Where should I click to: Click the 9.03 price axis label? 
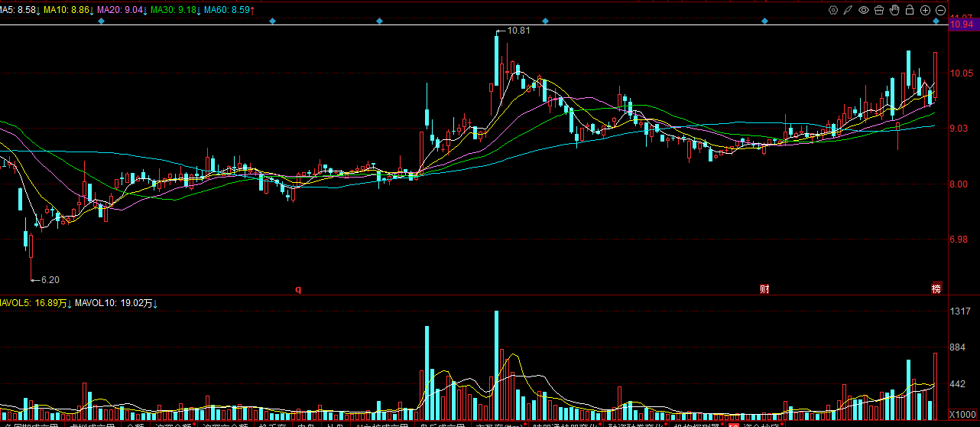tap(959, 129)
